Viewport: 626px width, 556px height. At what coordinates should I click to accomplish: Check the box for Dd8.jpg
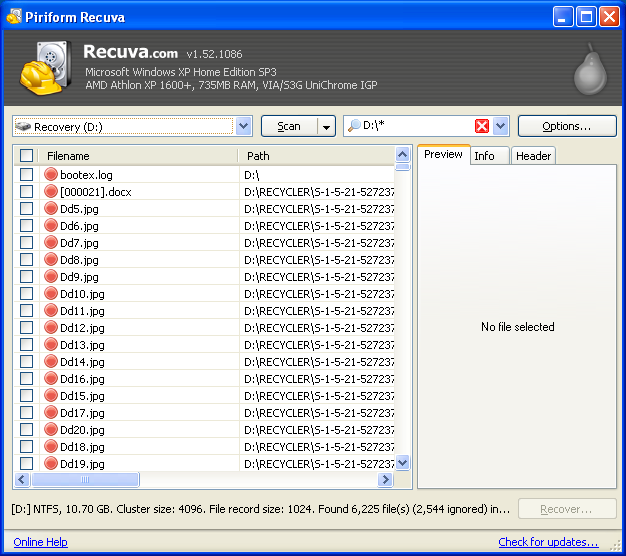[26, 259]
